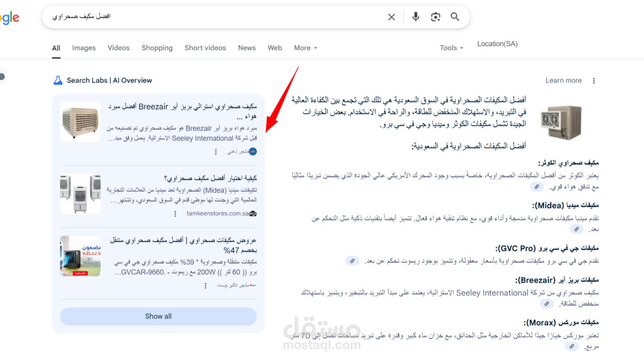
Task: Click the AI Overview desert cooler image
Action: [x=561, y=122]
